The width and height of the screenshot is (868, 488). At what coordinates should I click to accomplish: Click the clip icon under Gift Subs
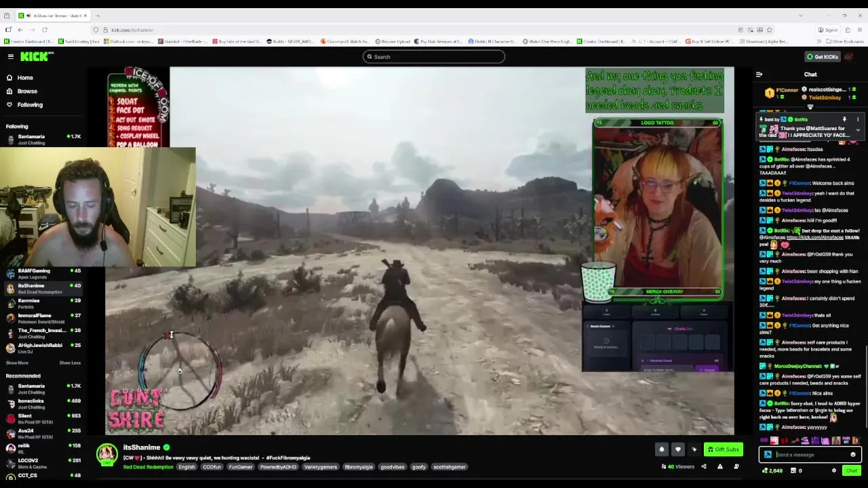pos(736,466)
